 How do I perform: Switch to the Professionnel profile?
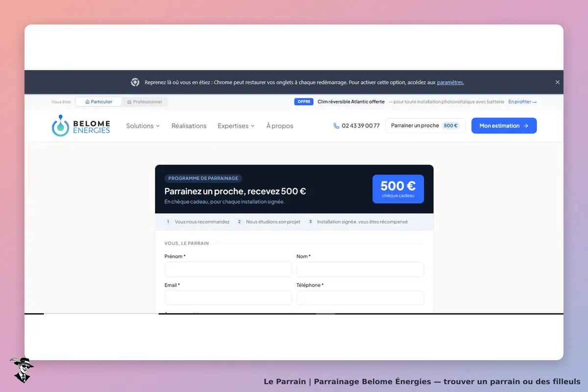pyautogui.click(x=145, y=102)
